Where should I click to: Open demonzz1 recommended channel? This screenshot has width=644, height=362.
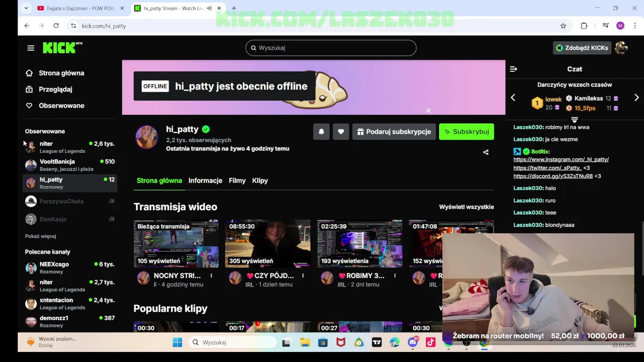[70, 322]
